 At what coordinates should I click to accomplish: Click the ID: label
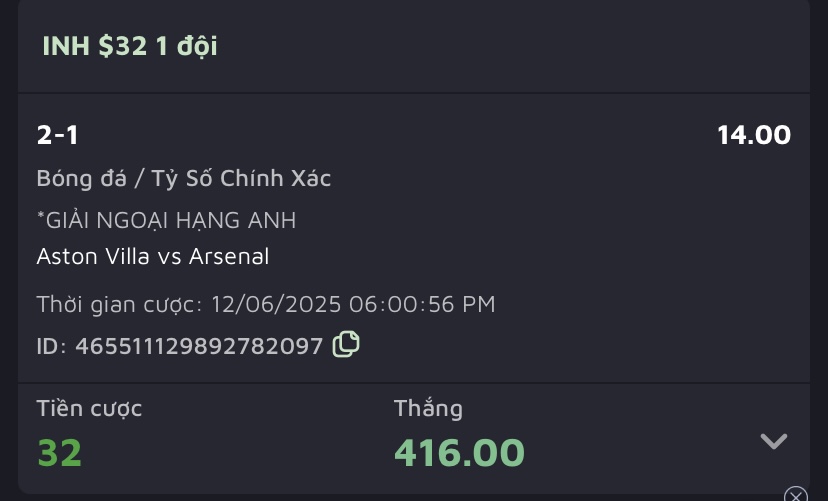point(52,346)
